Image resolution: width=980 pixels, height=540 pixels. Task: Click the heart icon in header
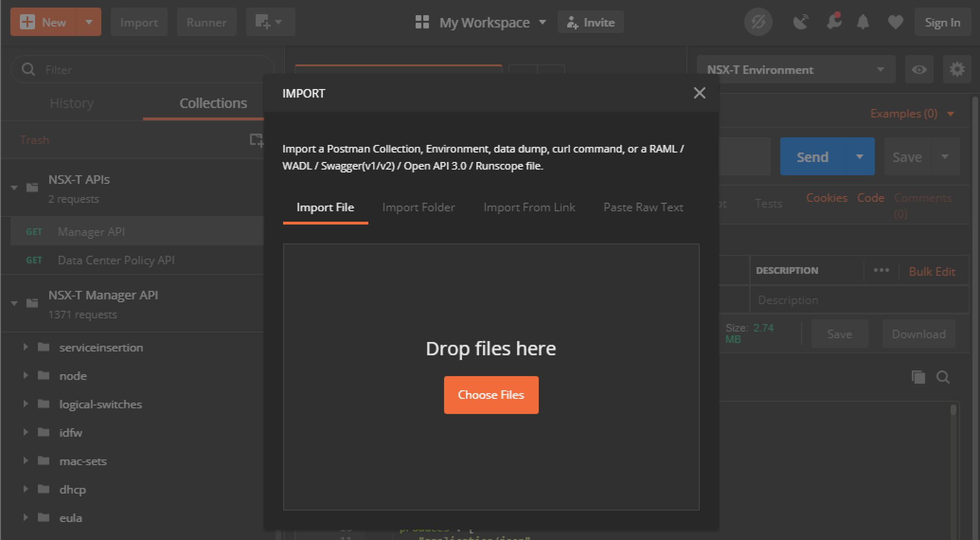click(895, 22)
